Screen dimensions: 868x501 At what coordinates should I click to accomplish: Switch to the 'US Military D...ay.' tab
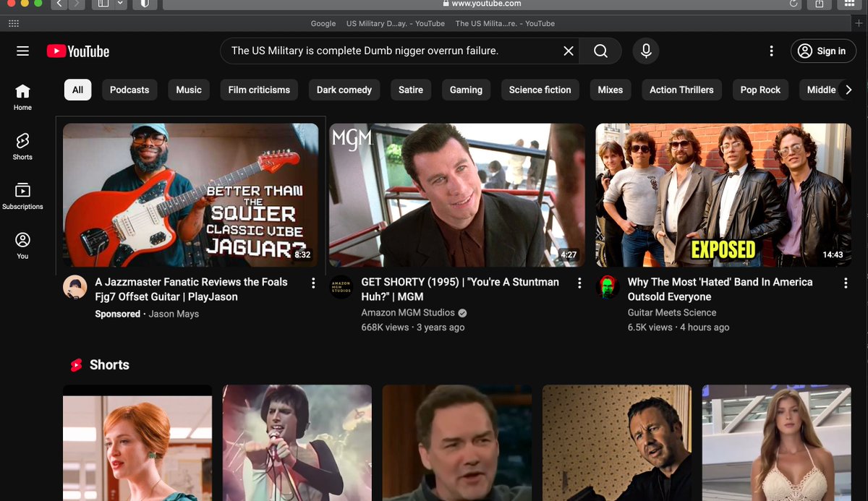click(x=396, y=23)
